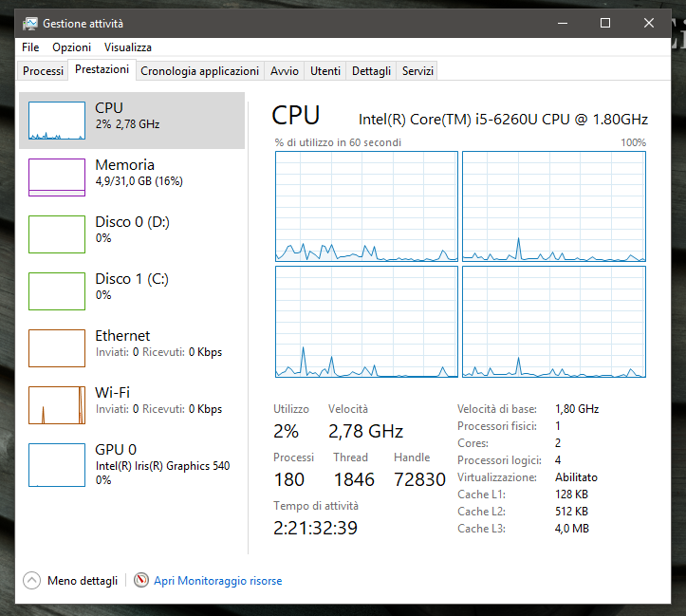
Task: Open the File menu
Action: [x=30, y=47]
